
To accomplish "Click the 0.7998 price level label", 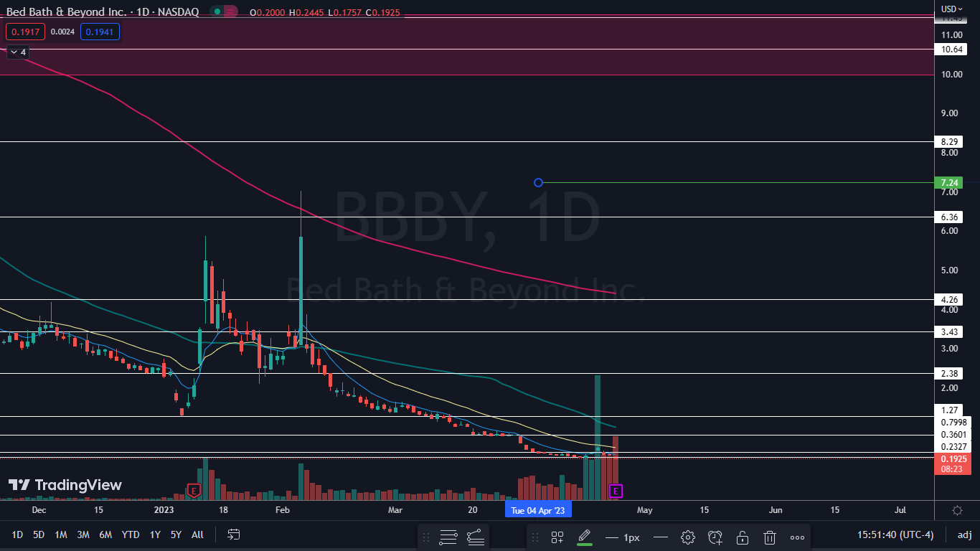I will point(952,422).
